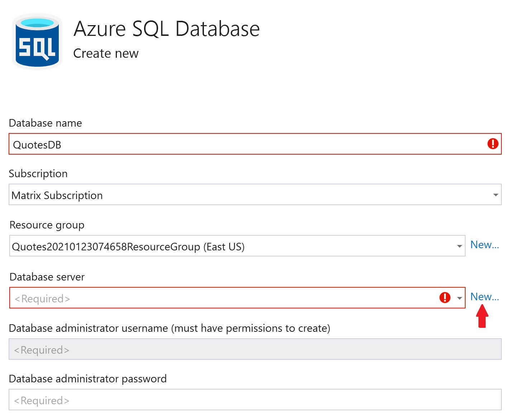
Task: Create a new resource group via New link
Action: (485, 245)
